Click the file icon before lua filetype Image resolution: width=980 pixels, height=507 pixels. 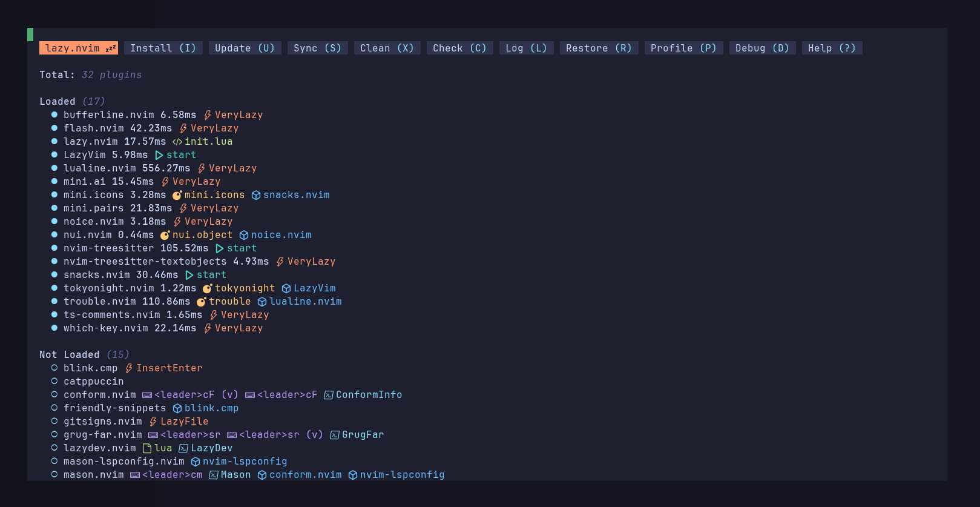pyautogui.click(x=147, y=448)
